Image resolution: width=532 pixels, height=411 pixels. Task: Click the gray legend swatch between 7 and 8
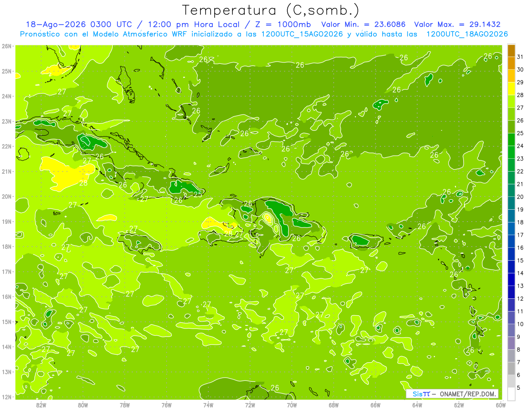tap(511, 356)
